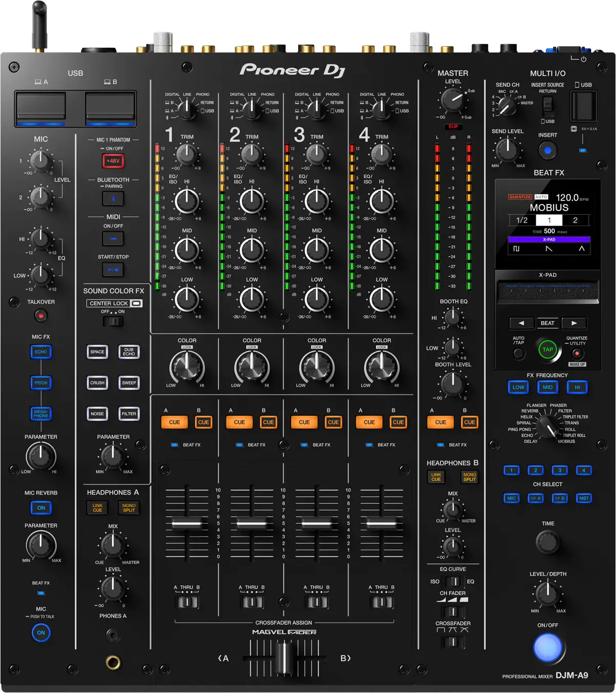Click channel 1 CUE B button
Image resolution: width=616 pixels, height=693 pixels.
pos(203,422)
